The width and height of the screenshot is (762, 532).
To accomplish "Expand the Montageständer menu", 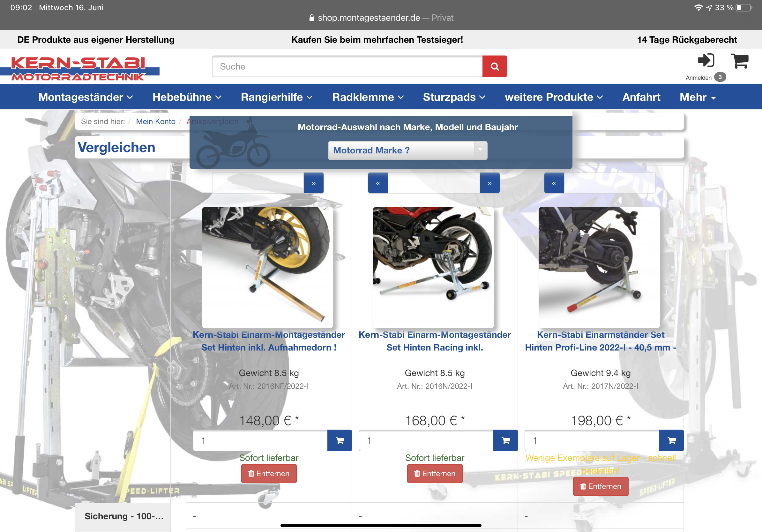I will tap(85, 97).
